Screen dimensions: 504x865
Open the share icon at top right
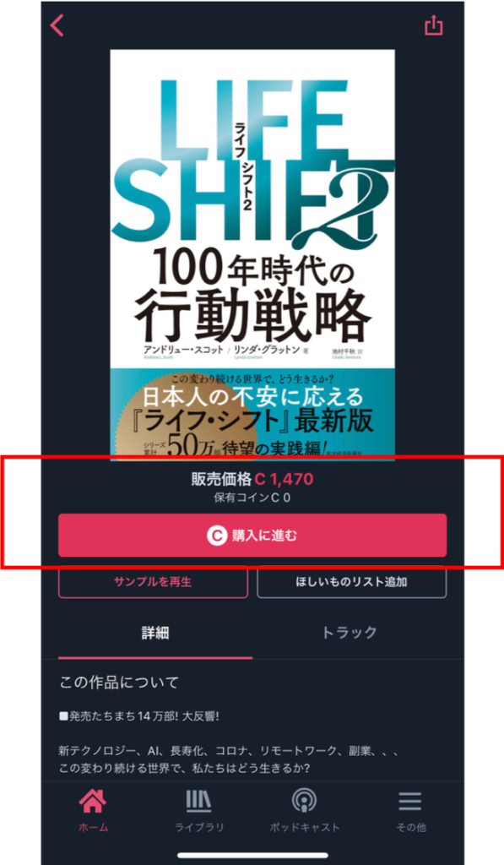pos(433,25)
